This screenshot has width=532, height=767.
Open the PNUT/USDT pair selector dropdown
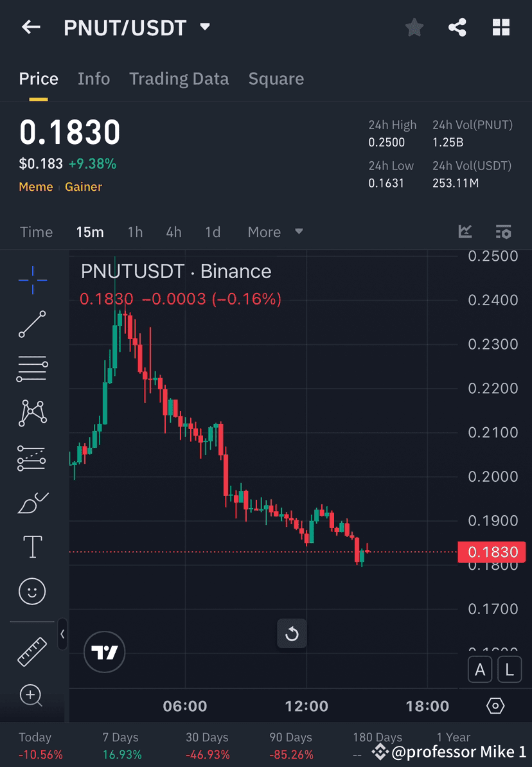[204, 27]
